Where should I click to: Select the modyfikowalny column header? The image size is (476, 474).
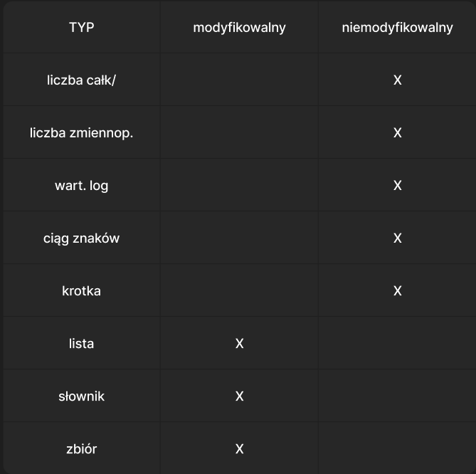(239, 28)
